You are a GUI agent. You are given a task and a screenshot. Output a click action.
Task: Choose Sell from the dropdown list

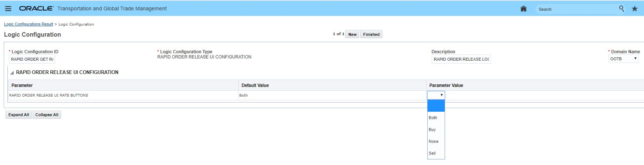pyautogui.click(x=432, y=153)
